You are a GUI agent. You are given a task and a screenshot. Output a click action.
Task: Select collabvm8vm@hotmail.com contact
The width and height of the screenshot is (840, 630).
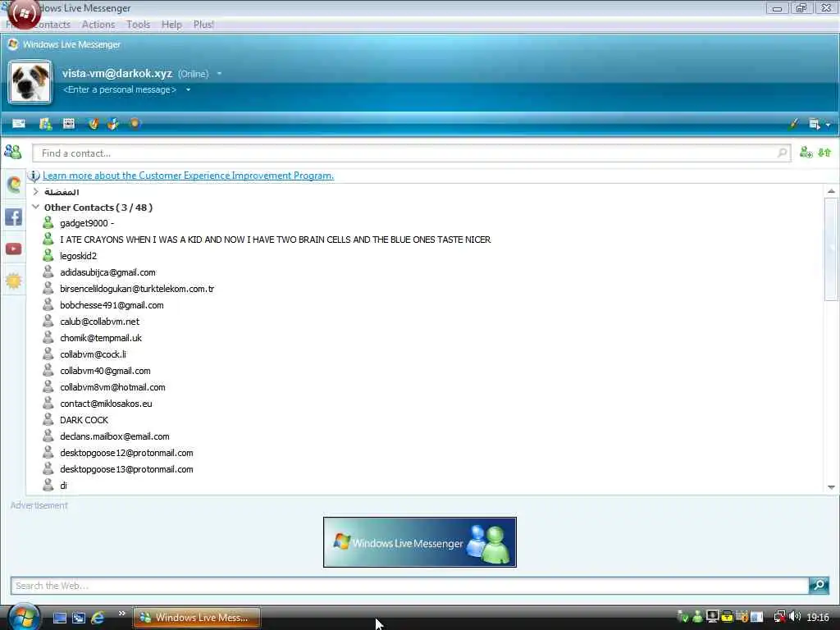pyautogui.click(x=112, y=387)
